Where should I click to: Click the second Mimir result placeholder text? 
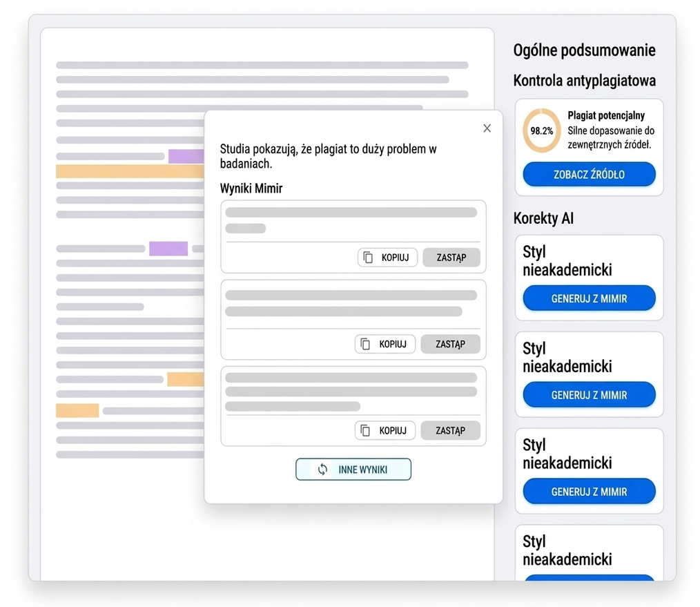click(x=351, y=303)
